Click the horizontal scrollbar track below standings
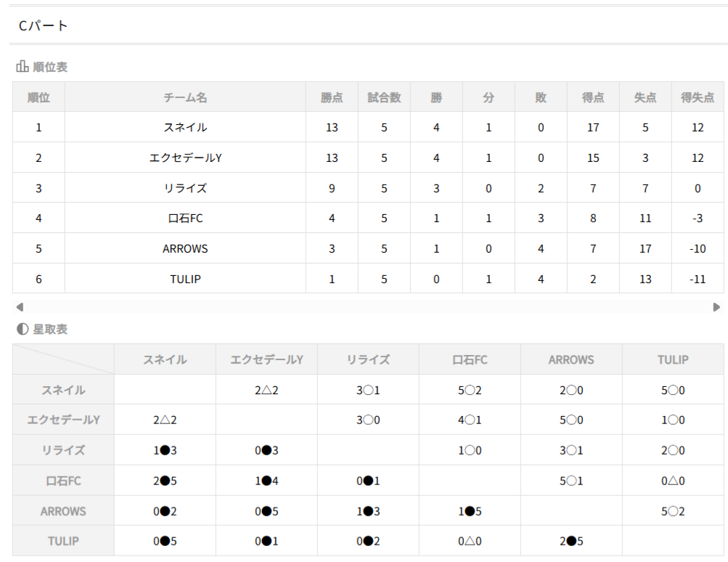Viewport: 728px width, 562px height. point(367,307)
